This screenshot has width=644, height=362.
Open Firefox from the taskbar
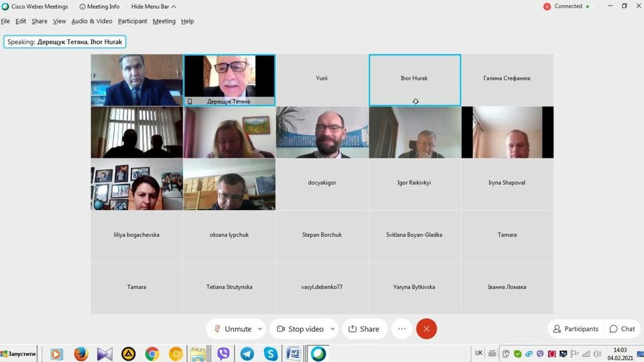81,353
